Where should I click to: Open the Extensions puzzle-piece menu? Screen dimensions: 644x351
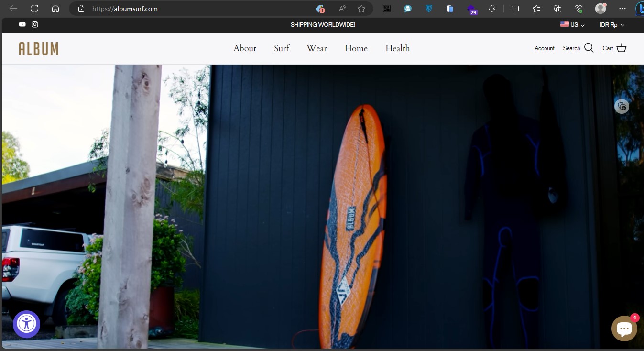coord(492,9)
